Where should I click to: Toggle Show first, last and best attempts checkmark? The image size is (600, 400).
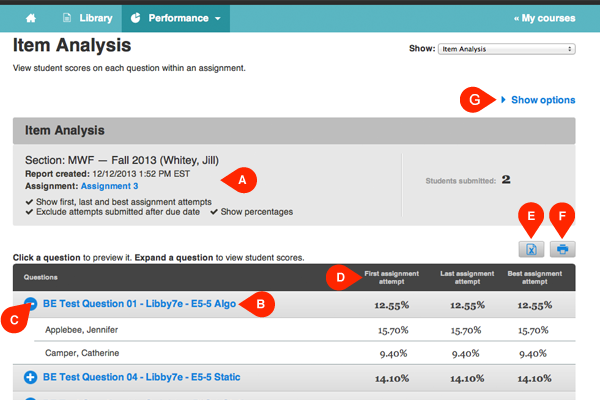pyautogui.click(x=29, y=202)
